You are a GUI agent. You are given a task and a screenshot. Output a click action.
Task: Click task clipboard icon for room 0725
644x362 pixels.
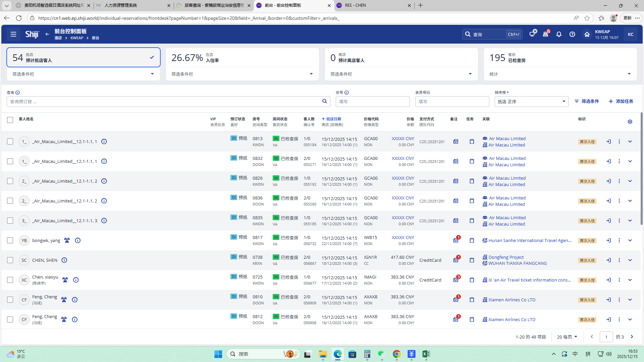[x=472, y=280]
